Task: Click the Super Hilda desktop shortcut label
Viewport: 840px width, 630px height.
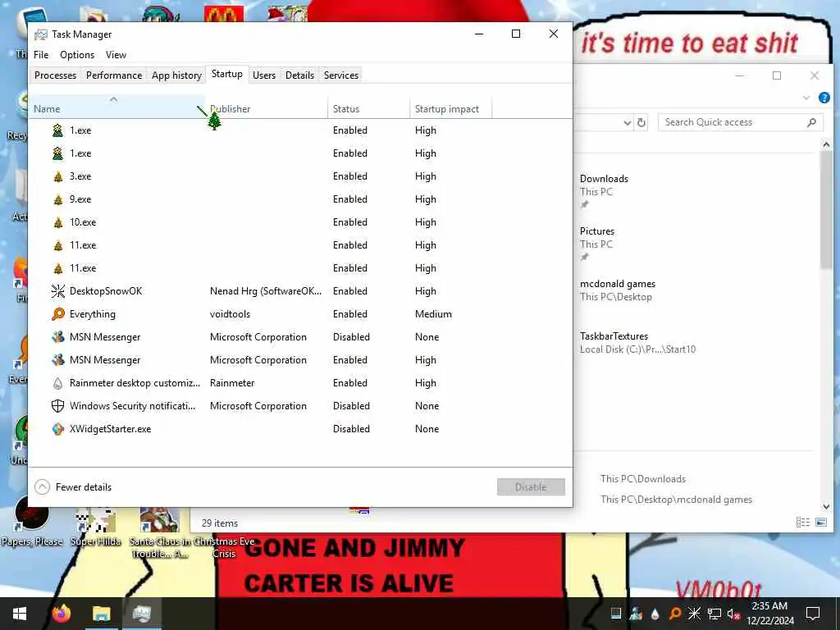Action: [96, 541]
